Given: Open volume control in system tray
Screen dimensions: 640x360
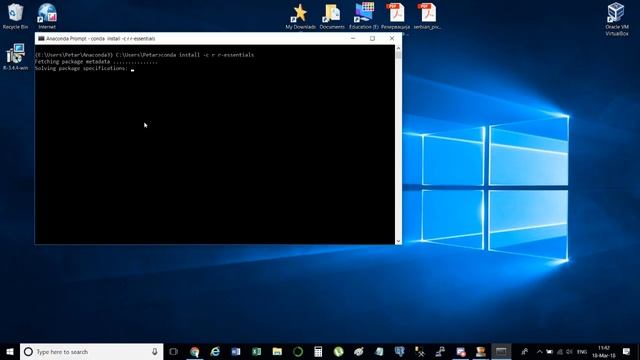Looking at the screenshot, I should [570, 351].
